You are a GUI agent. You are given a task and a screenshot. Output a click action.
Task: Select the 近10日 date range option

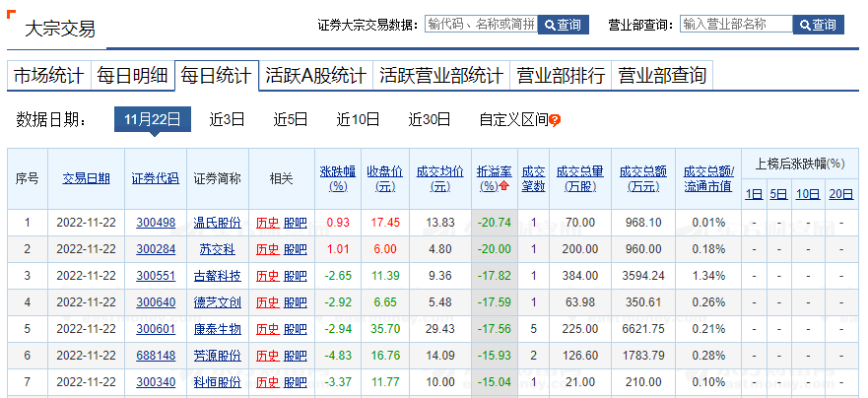point(358,119)
